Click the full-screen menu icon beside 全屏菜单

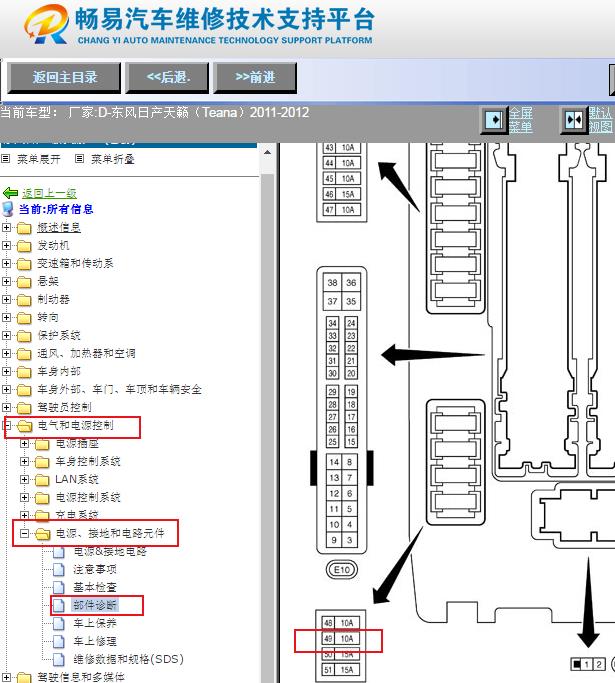coord(494,120)
